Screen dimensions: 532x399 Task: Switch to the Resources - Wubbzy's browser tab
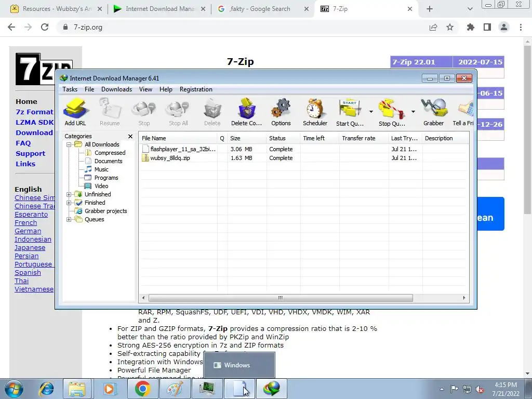click(56, 9)
